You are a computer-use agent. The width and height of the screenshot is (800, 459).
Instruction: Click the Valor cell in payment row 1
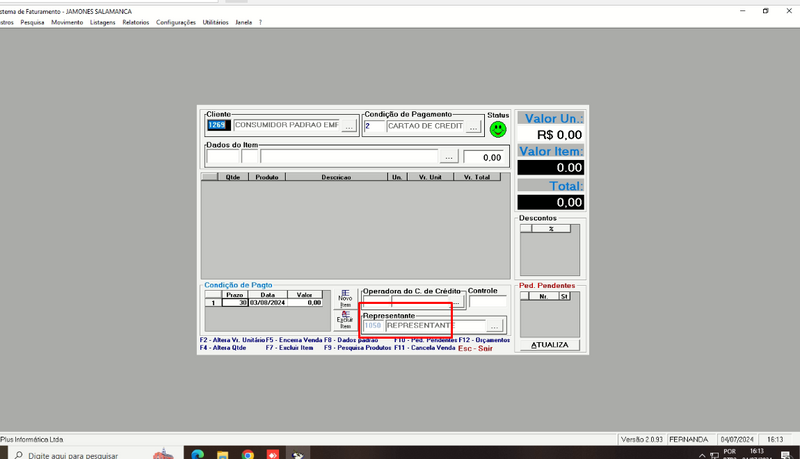pyautogui.click(x=305, y=302)
